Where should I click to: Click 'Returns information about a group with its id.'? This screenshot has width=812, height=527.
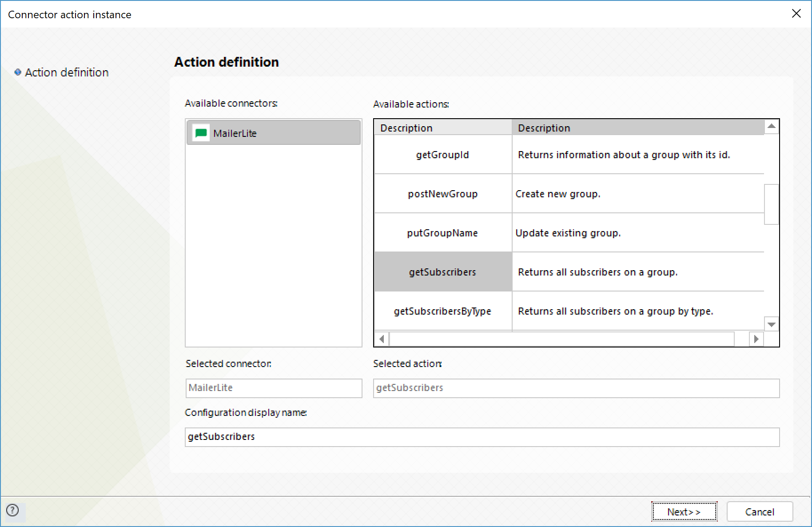[624, 155]
